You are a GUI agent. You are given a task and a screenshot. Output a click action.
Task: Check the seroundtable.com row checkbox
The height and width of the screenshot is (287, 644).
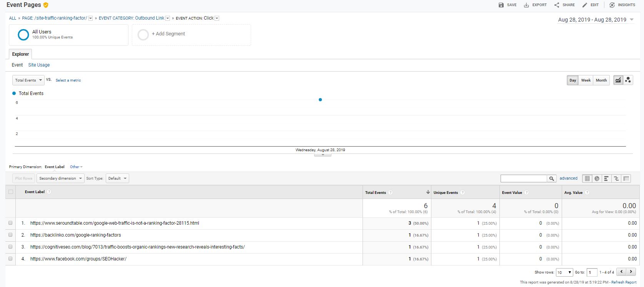click(x=10, y=223)
